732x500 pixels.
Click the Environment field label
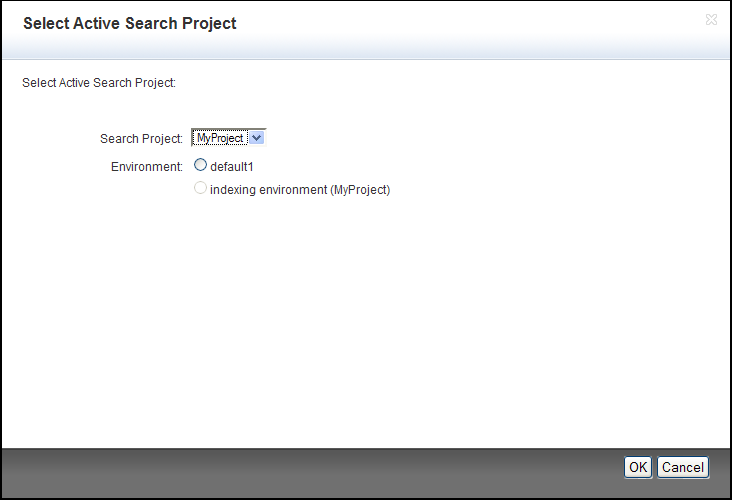point(147,167)
